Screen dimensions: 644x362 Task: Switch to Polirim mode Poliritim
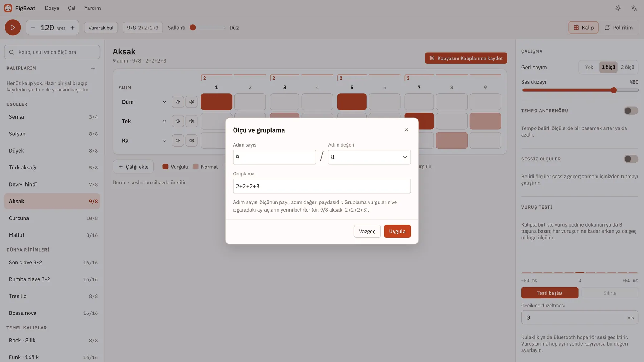click(619, 28)
